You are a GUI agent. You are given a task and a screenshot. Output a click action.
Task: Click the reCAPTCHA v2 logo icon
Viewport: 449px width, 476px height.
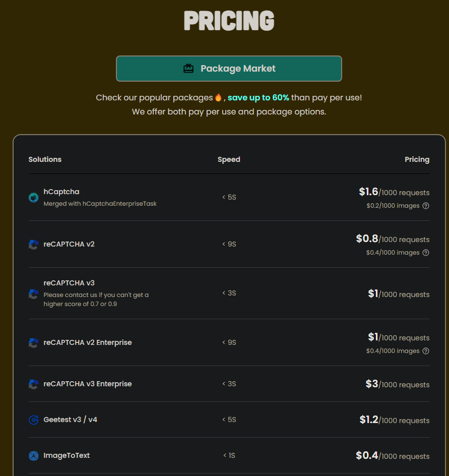(33, 245)
